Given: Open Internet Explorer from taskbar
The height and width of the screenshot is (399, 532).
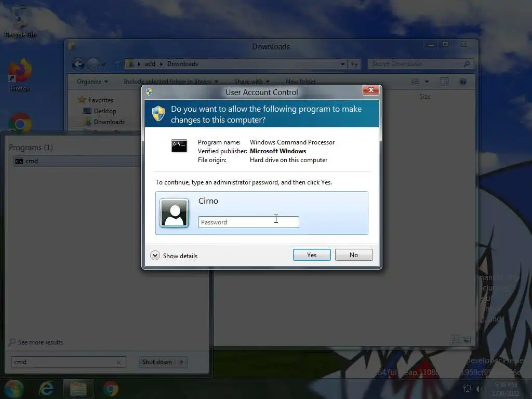Looking at the screenshot, I should pyautogui.click(x=46, y=389).
